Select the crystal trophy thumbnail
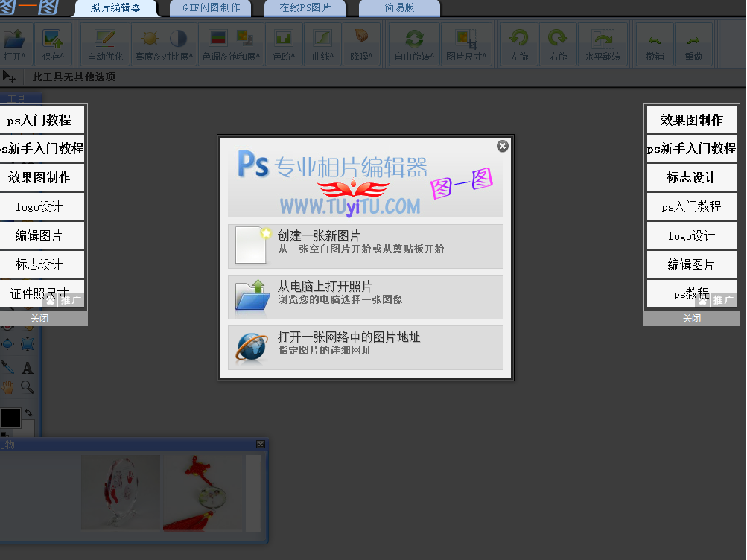The image size is (747, 560). click(121, 492)
